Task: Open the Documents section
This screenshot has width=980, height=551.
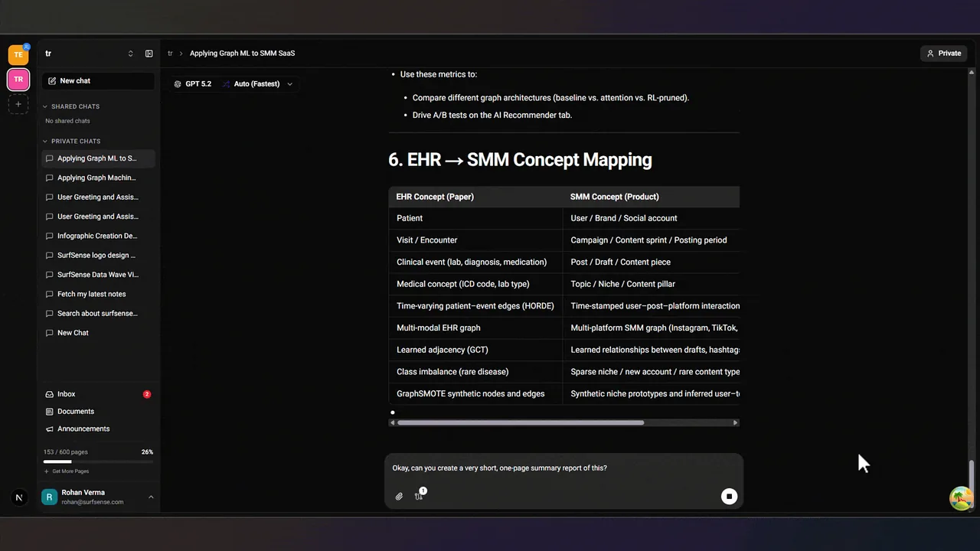Action: point(99,412)
